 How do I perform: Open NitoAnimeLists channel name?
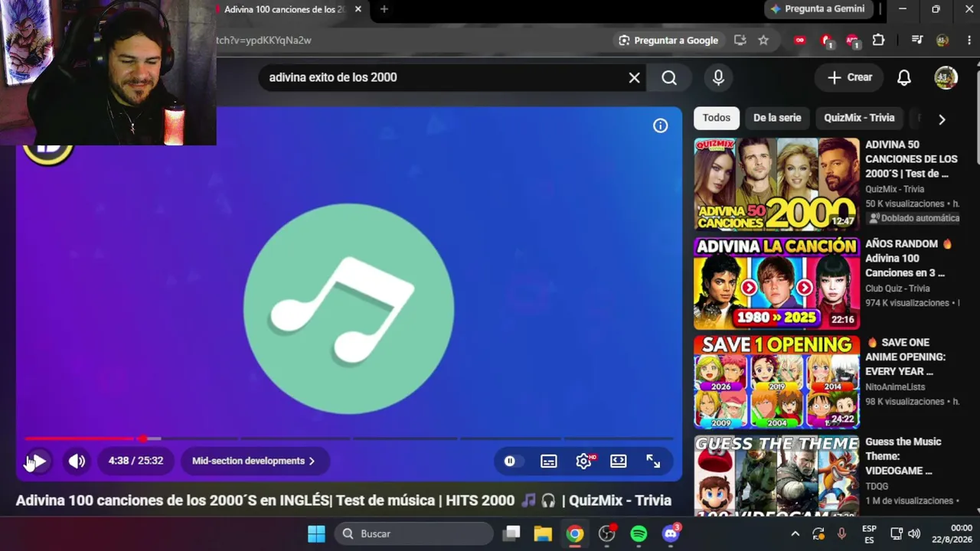(895, 387)
